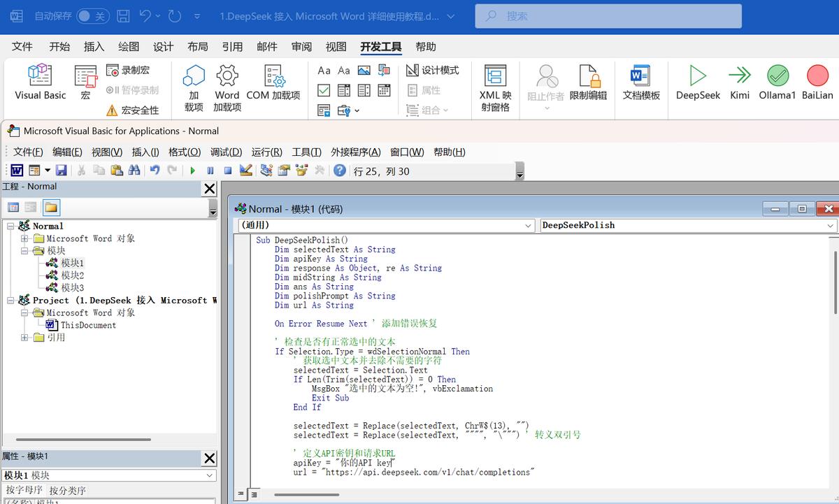839x504 pixels.
Task: Open 宏安全性 settings
Action: (x=133, y=110)
